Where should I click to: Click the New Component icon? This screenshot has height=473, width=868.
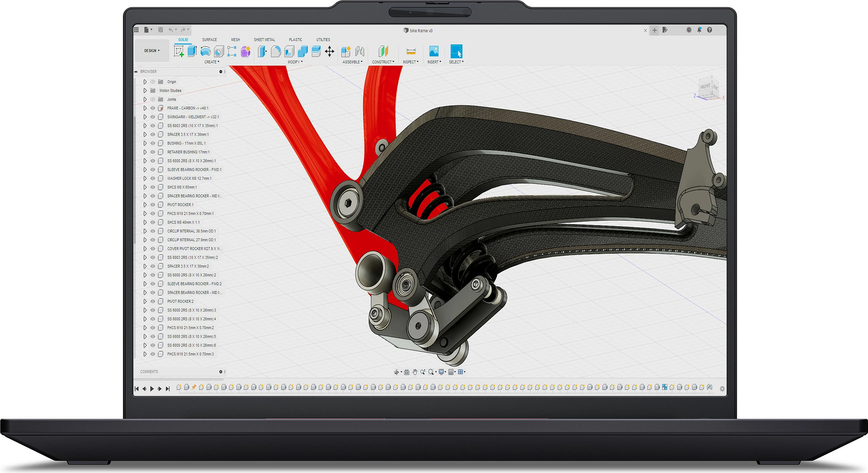click(346, 51)
